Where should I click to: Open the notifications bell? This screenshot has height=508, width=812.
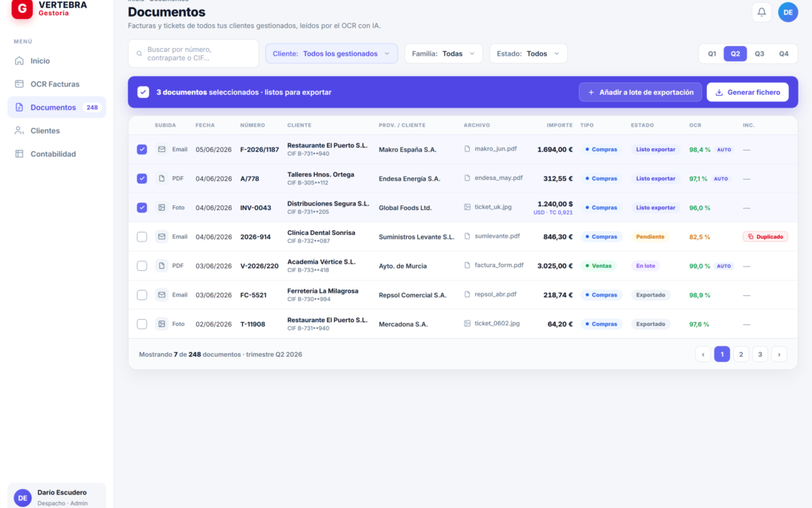pos(761,12)
